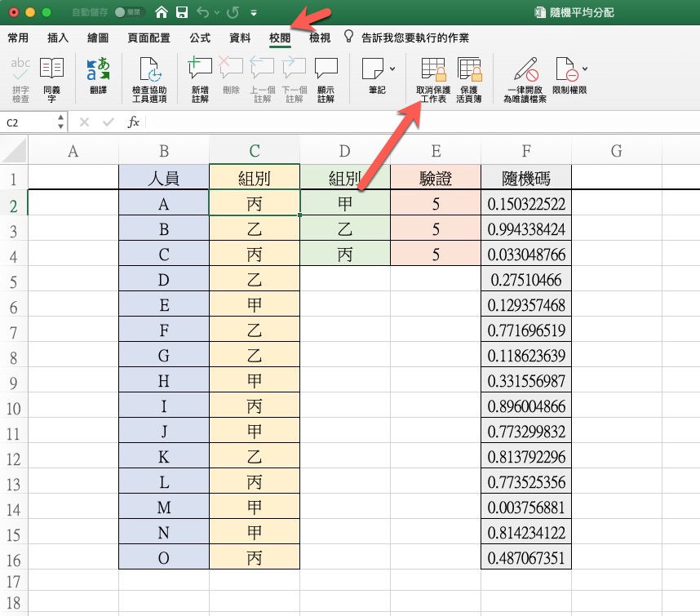Open the quick access toolbar customize dropdown
Screen dimensions: 700x616
tap(254, 13)
